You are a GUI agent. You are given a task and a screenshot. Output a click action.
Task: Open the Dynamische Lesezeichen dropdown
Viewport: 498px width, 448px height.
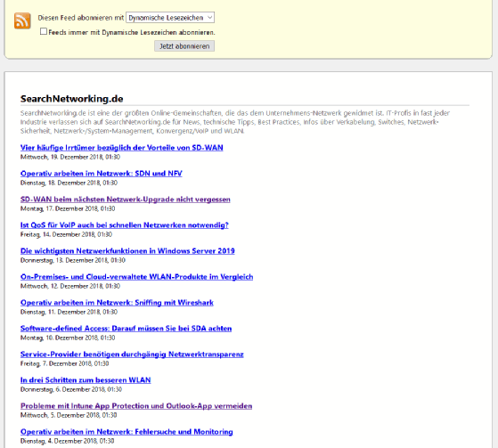click(x=170, y=18)
